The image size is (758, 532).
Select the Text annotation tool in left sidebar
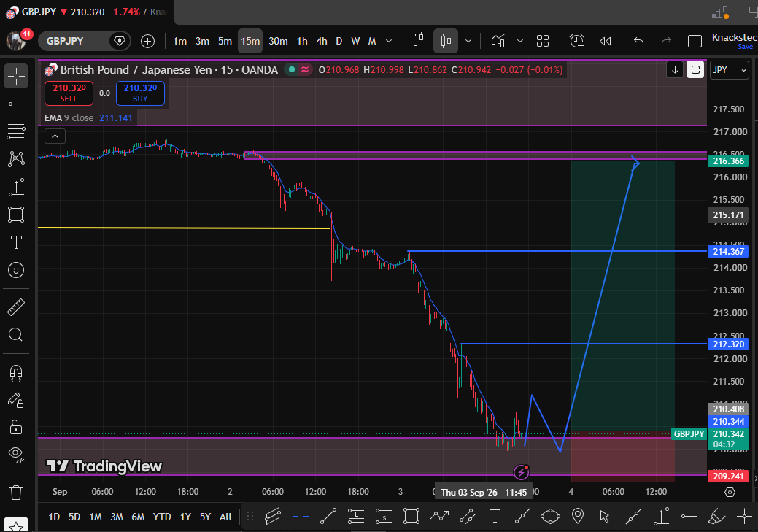click(x=16, y=242)
